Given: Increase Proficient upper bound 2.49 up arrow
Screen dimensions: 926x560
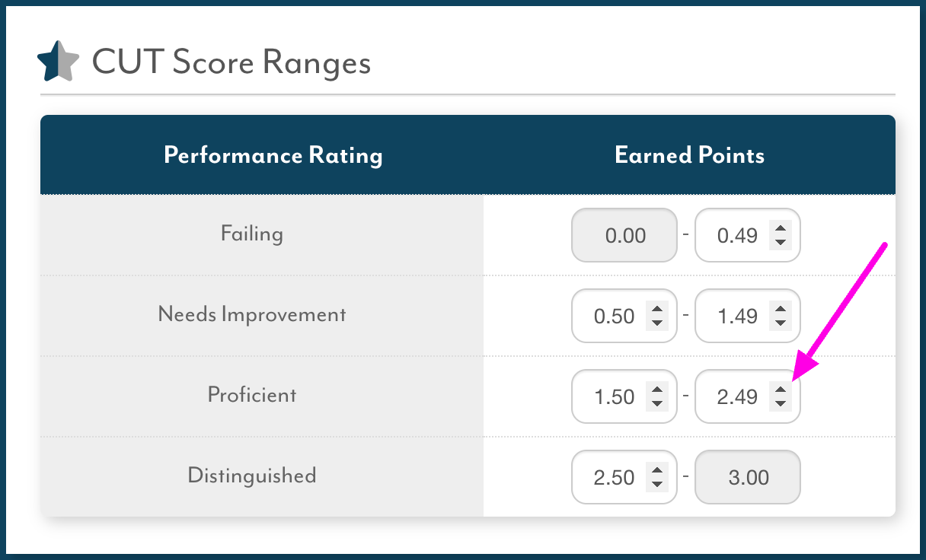Looking at the screenshot, I should click(x=780, y=390).
